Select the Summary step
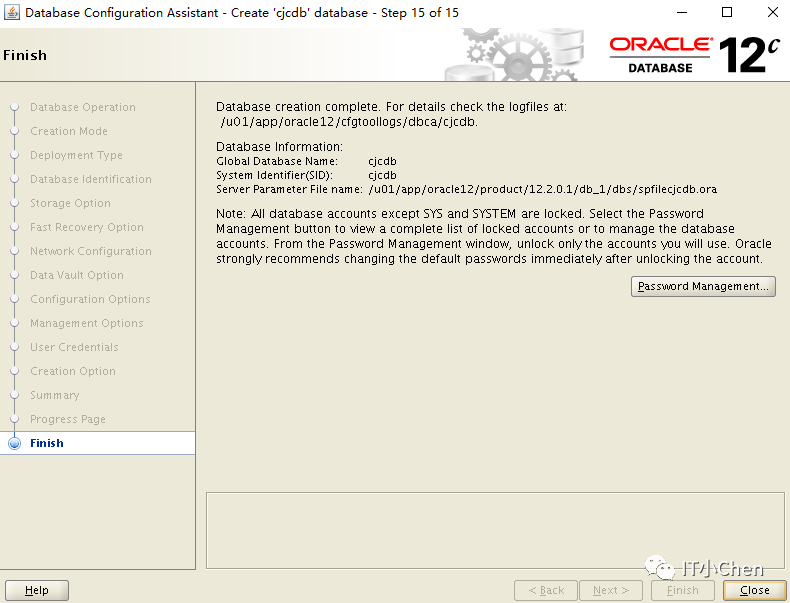The image size is (790, 603). [54, 395]
